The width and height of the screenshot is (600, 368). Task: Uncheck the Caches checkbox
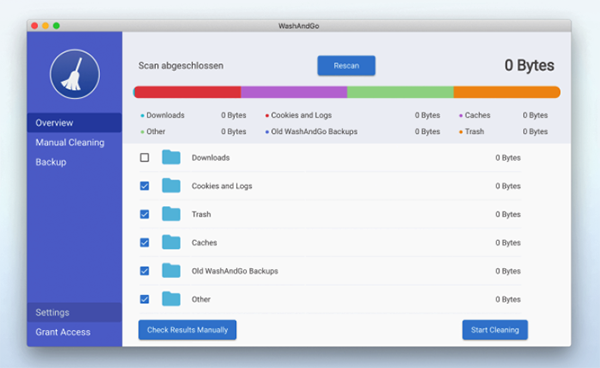coord(144,243)
